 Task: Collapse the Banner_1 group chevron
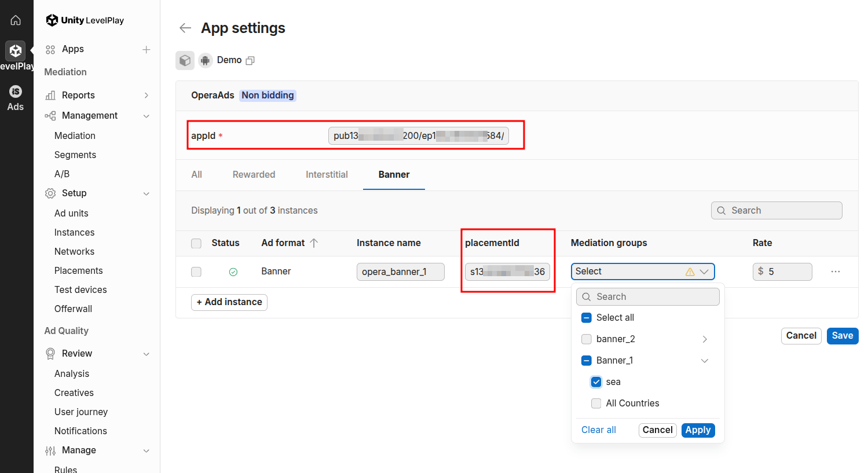[705, 361]
